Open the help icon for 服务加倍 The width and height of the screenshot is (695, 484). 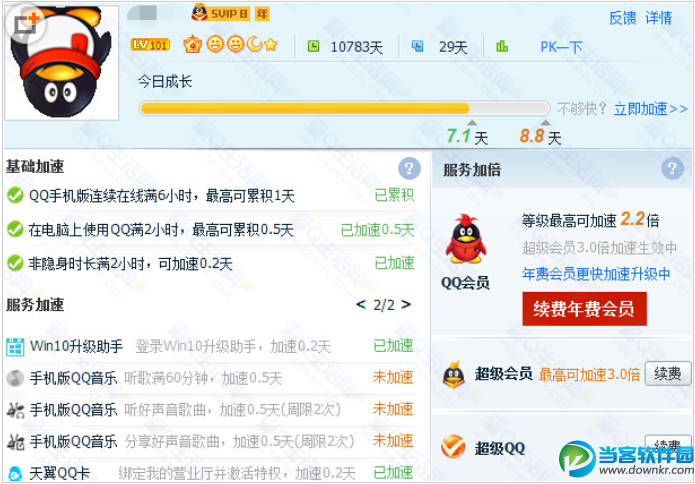[672, 168]
